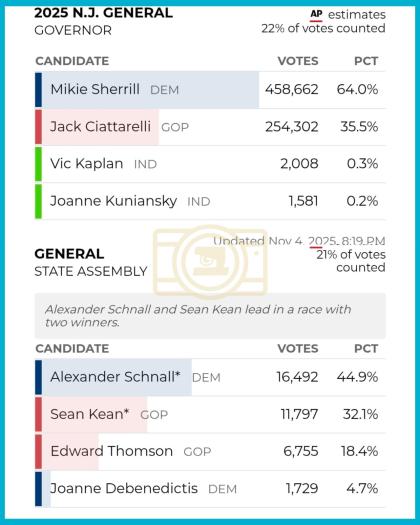Open the Jack Ciattarelli candidate row

click(x=210, y=127)
